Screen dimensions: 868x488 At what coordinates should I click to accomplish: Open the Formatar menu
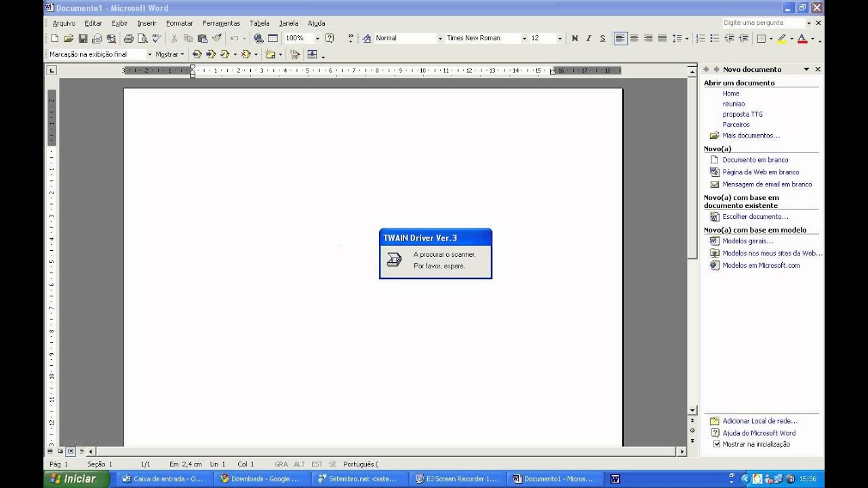pos(180,23)
